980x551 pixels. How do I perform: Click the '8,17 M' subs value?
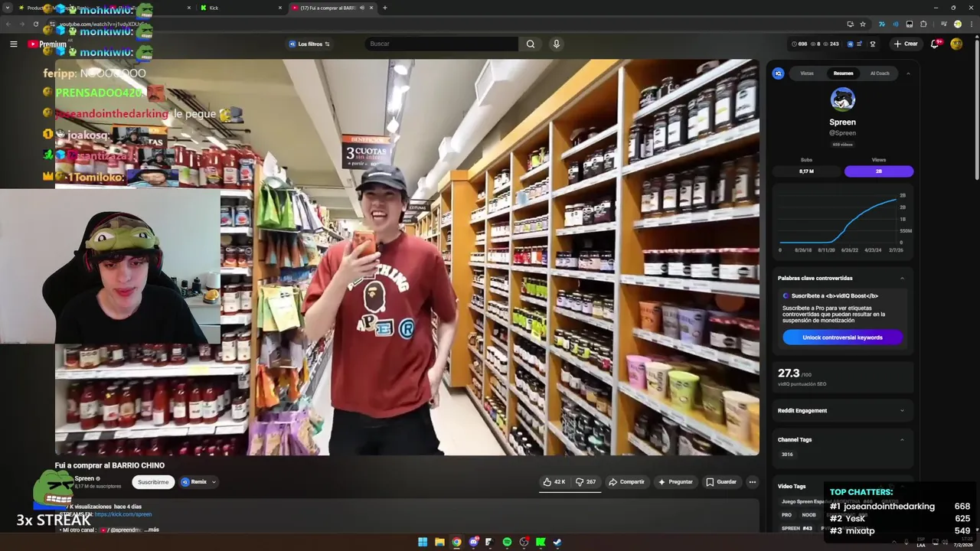[x=806, y=171]
